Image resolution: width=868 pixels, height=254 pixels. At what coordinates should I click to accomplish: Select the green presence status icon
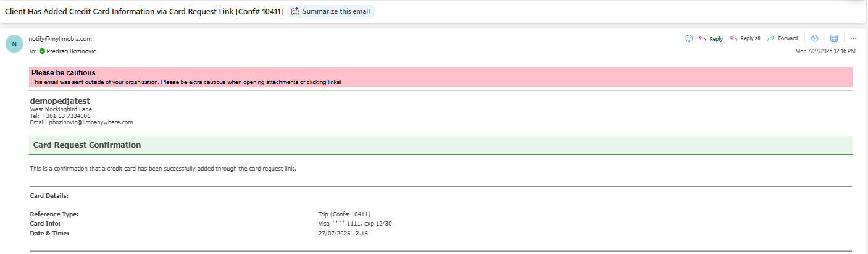tap(42, 51)
